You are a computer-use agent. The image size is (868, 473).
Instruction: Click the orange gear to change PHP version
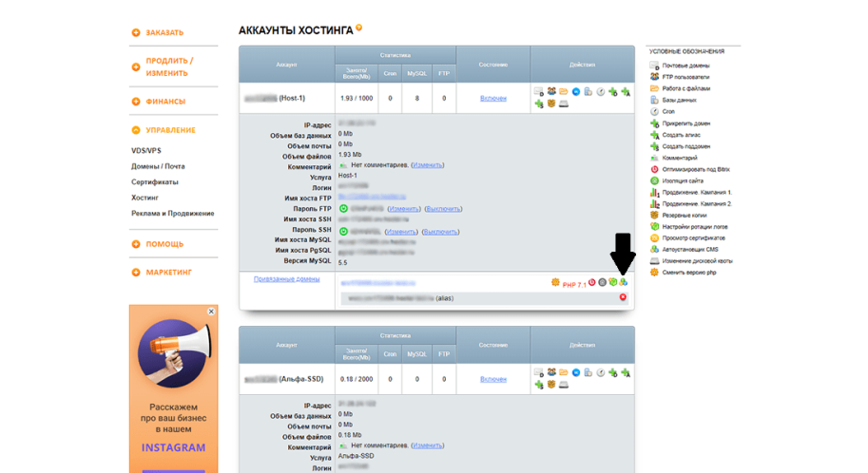555,282
